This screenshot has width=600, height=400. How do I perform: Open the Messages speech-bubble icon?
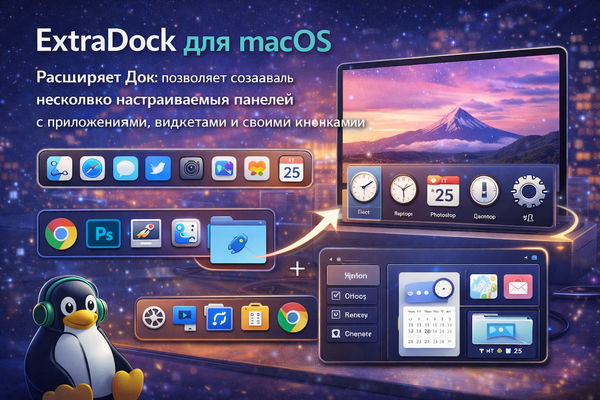(125, 168)
